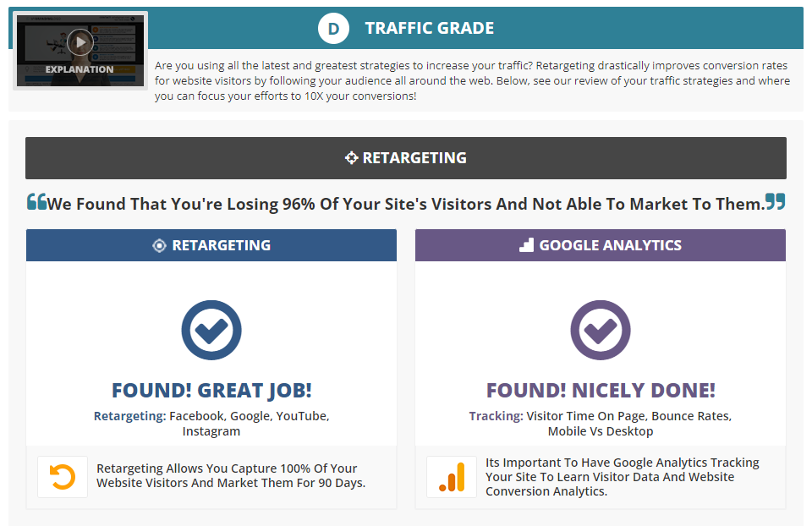
Task: Click the Traffic Grade heading
Action: coord(430,29)
